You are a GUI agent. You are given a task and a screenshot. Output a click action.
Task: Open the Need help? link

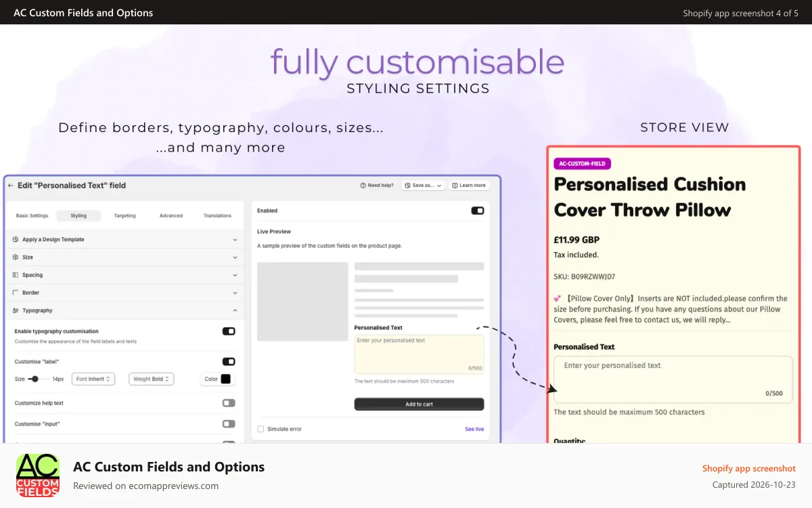pos(377,185)
